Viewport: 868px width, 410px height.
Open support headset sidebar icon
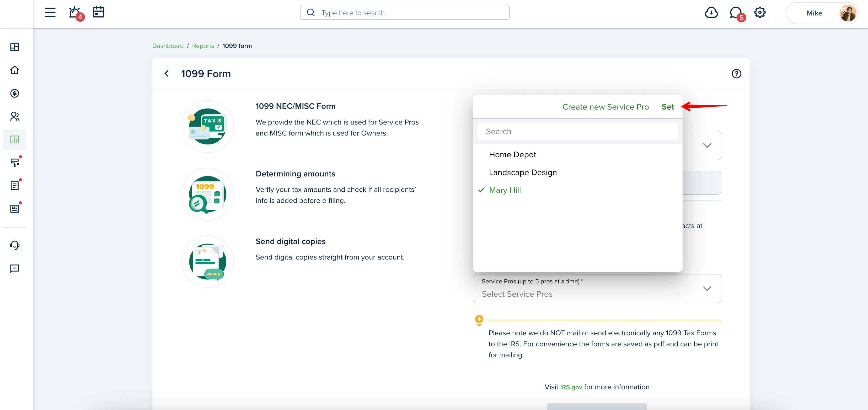point(15,245)
